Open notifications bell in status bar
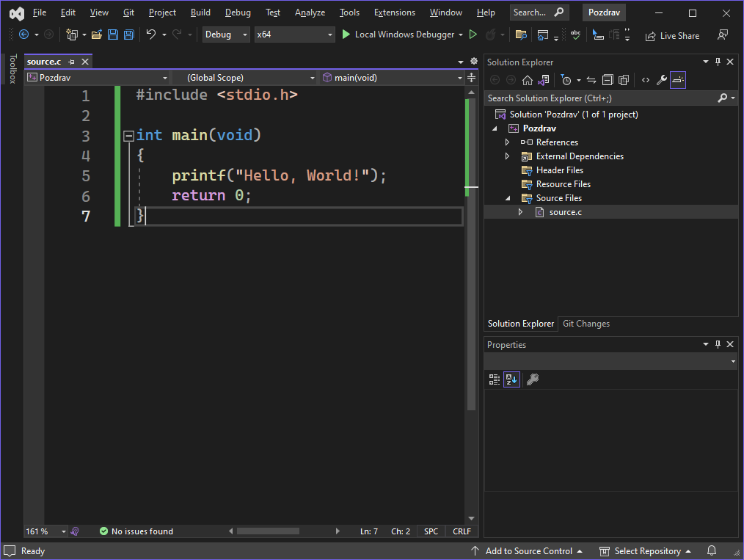The width and height of the screenshot is (744, 560). [712, 550]
